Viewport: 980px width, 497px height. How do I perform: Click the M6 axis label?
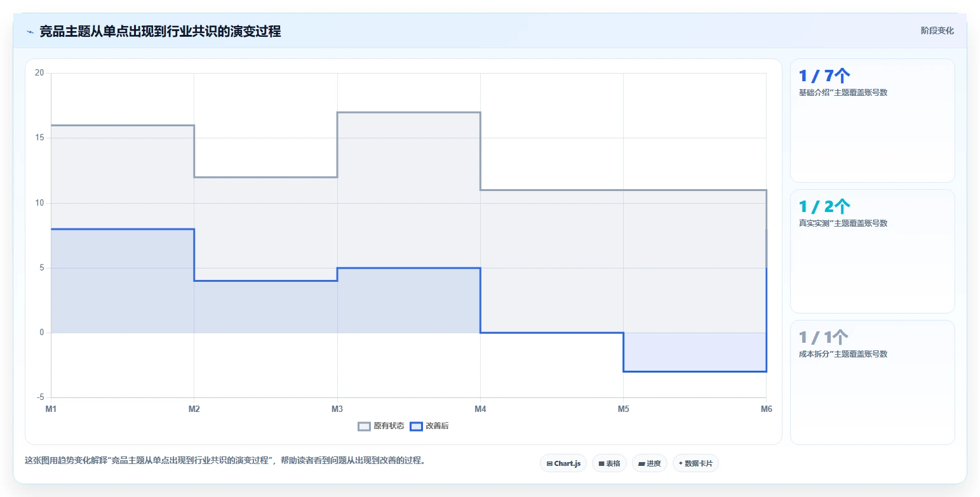(766, 409)
